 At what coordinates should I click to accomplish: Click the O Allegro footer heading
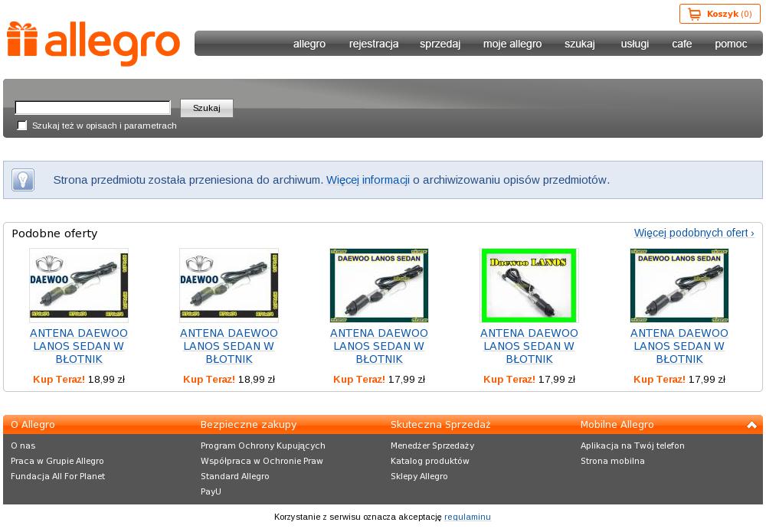click(33, 425)
